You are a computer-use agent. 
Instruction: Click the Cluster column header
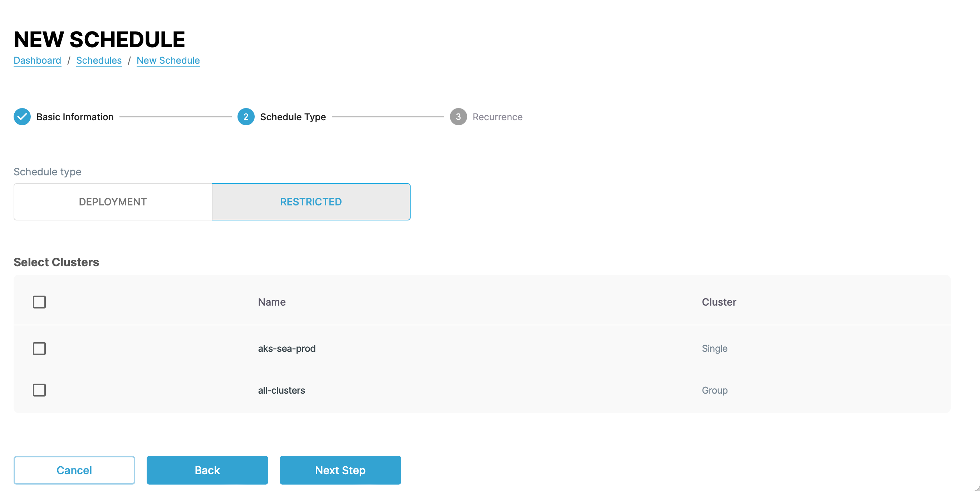pyautogui.click(x=719, y=302)
